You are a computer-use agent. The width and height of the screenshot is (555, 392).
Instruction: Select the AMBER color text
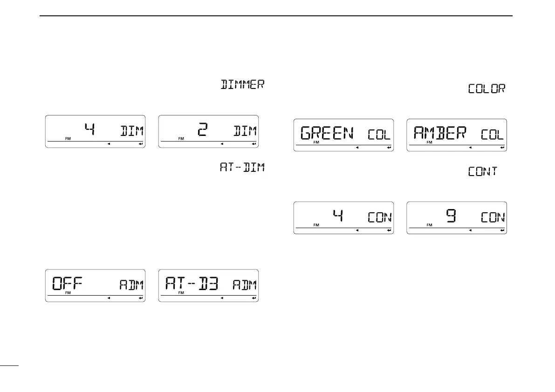click(x=440, y=133)
